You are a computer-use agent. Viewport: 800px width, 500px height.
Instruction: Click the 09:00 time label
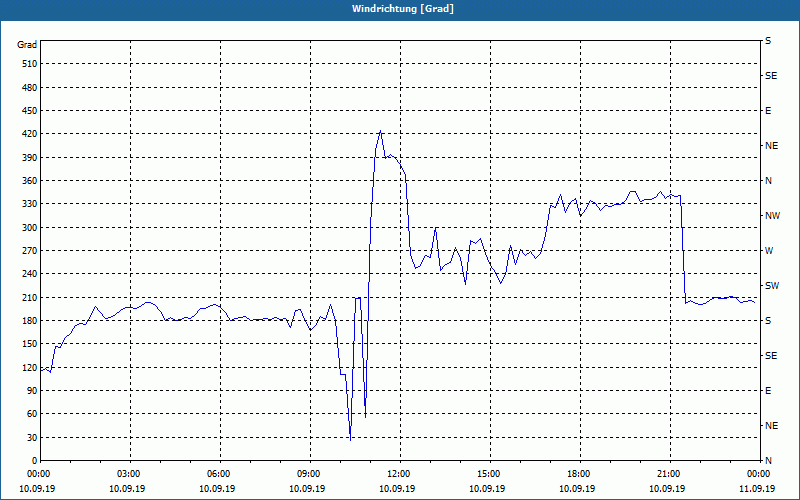pos(307,474)
